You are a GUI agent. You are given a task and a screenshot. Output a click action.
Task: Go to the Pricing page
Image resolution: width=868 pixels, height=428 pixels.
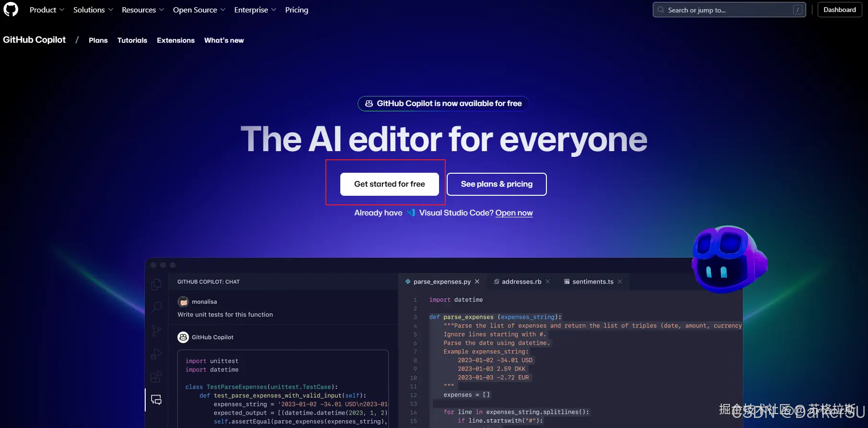click(x=297, y=10)
